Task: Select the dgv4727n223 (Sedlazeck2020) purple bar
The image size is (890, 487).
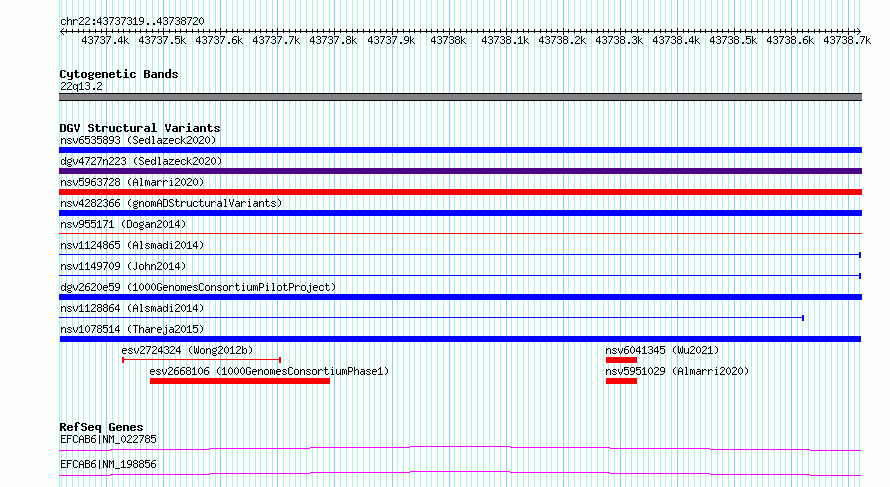Action: (460, 171)
